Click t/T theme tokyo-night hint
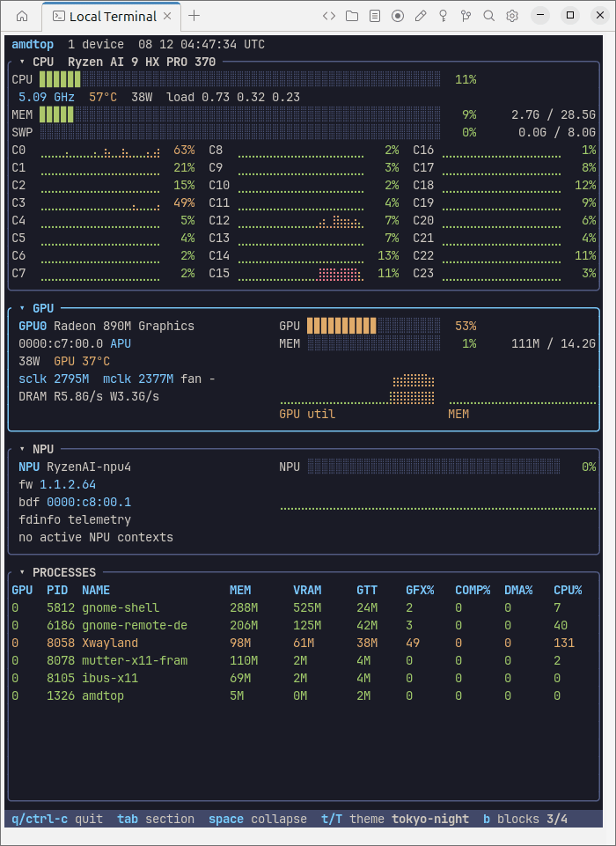This screenshot has width=616, height=846. tap(395, 819)
